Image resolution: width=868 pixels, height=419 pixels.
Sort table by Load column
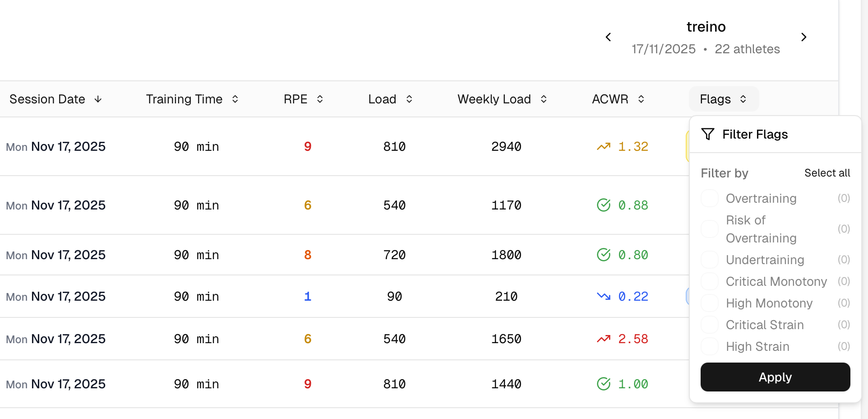(x=390, y=99)
